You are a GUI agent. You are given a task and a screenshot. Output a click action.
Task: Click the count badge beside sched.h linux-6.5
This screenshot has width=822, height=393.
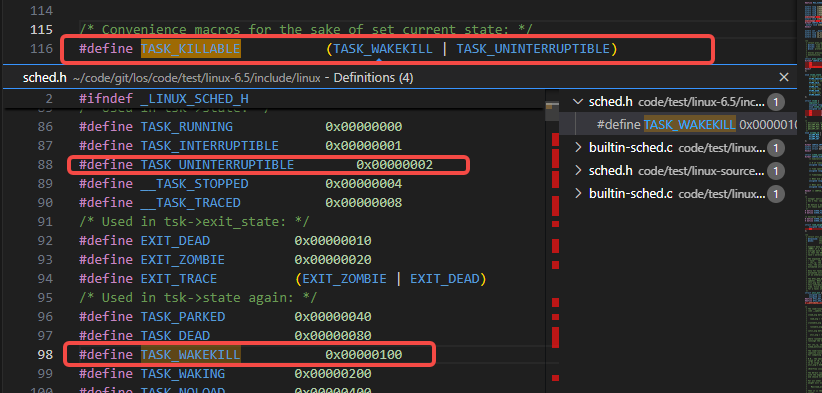[776, 102]
